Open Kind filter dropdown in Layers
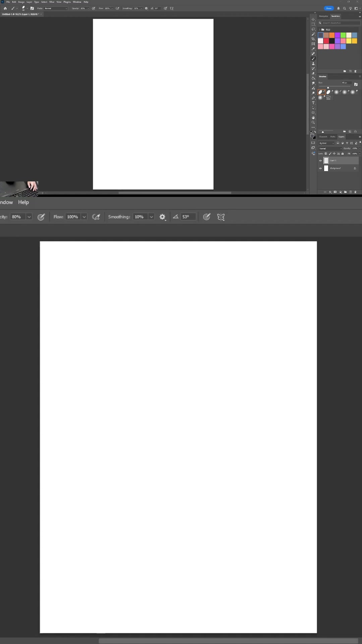362x644 pixels. [x=326, y=143]
